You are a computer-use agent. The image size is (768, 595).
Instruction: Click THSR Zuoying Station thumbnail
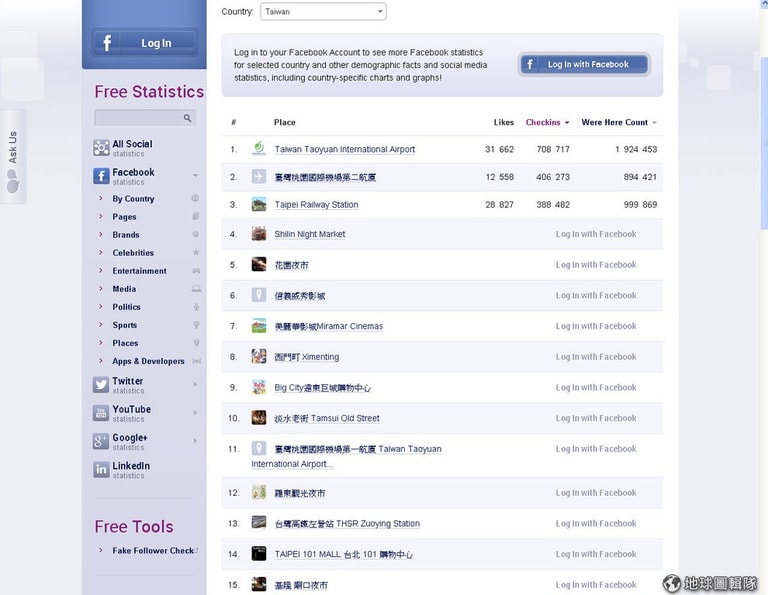[x=259, y=523]
